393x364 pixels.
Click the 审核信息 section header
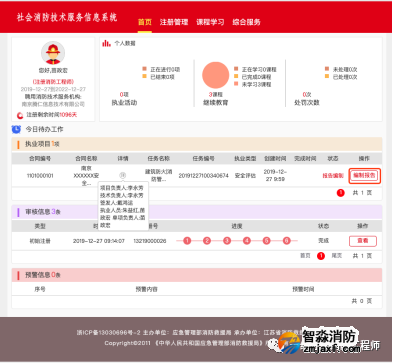[x=197, y=212]
